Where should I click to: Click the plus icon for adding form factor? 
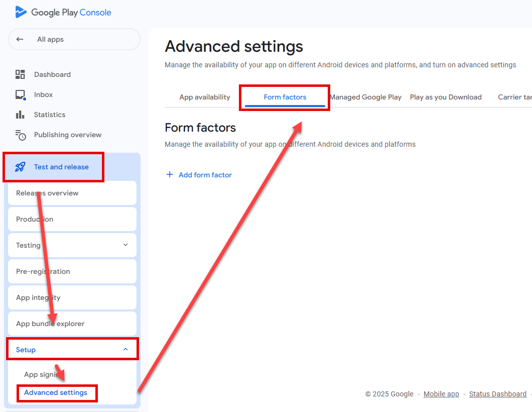coord(169,175)
